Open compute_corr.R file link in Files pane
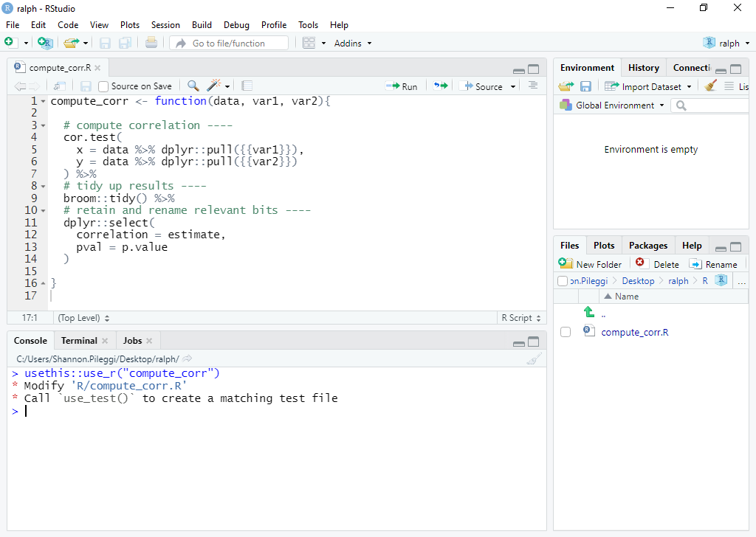756x537 pixels. point(634,333)
